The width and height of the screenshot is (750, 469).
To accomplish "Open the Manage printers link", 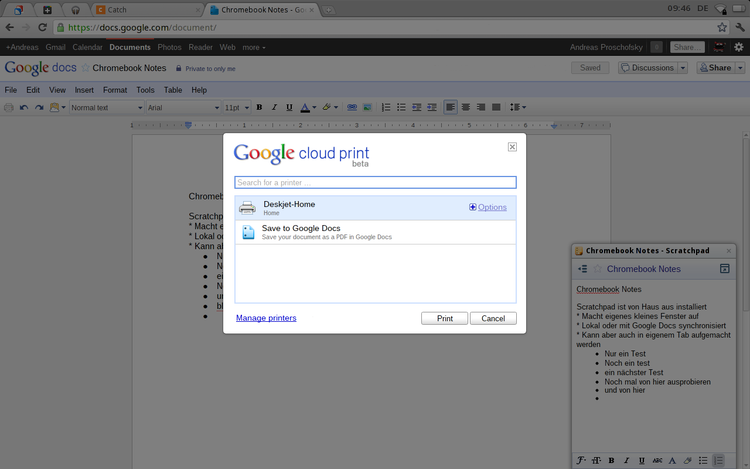I will [x=266, y=318].
